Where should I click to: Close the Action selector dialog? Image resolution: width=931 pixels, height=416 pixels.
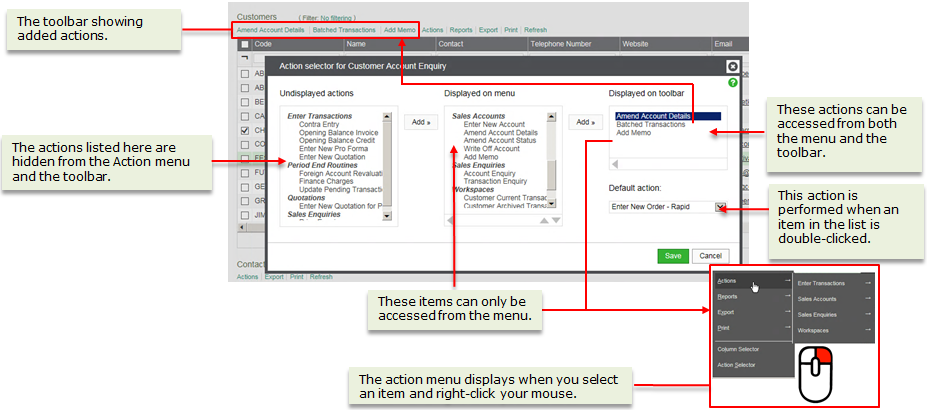point(732,66)
